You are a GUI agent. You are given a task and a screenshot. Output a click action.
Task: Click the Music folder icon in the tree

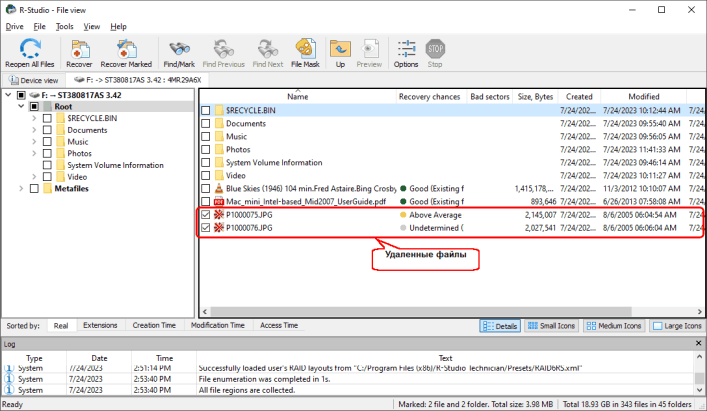tap(60, 142)
